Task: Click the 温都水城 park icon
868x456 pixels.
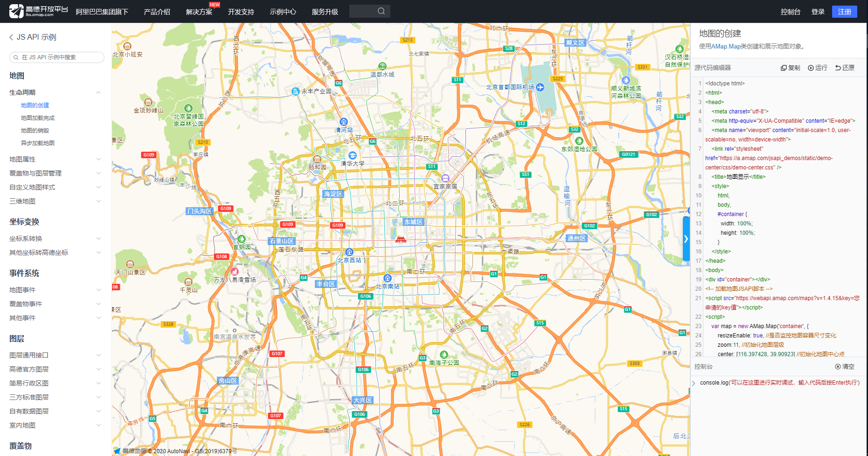Action: coord(382,66)
